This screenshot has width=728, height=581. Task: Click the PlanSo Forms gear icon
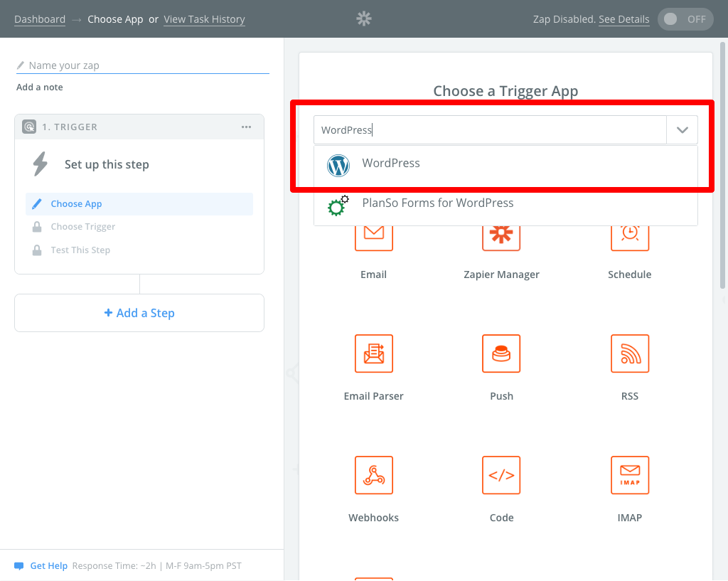point(338,206)
